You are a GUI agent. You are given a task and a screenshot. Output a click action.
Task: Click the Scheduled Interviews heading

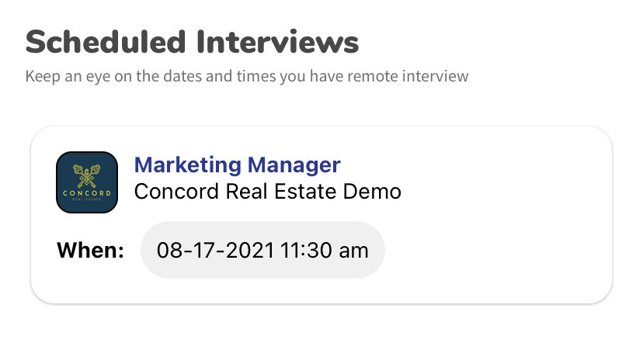[x=192, y=42]
